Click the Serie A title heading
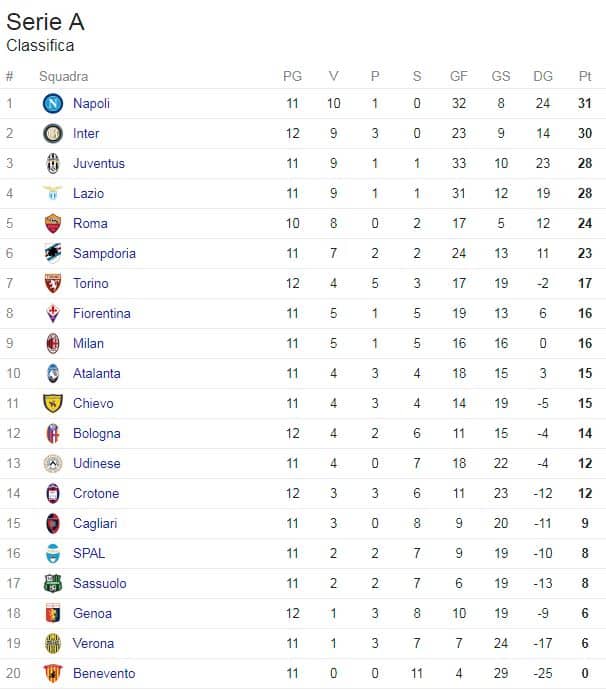Viewport: 606px width, 691px height. click(45, 23)
